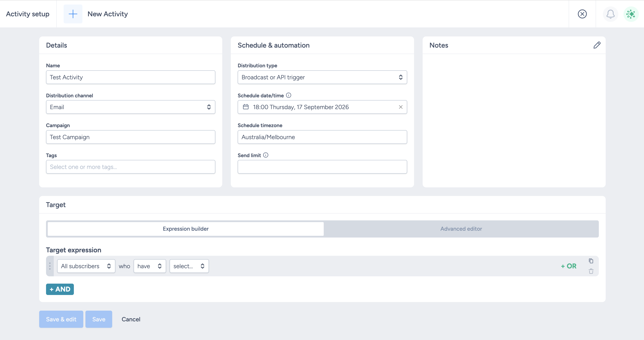The height and width of the screenshot is (340, 644).
Task: Click the + AND button
Action: 60,289
